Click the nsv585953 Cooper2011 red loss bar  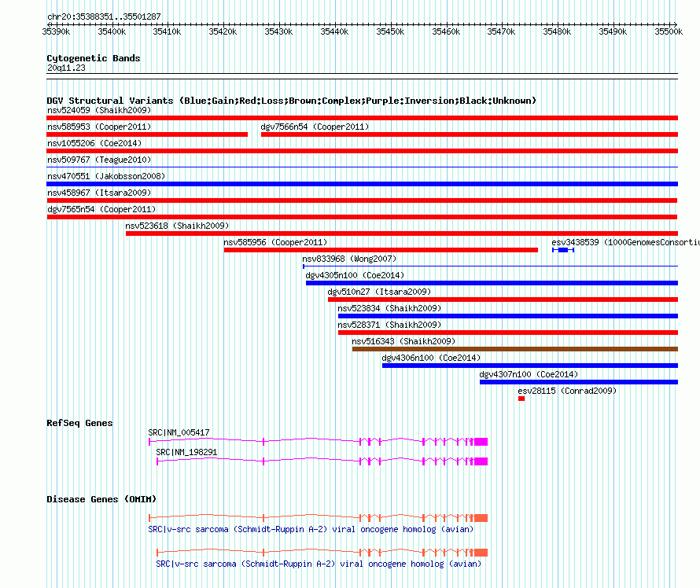(x=147, y=134)
